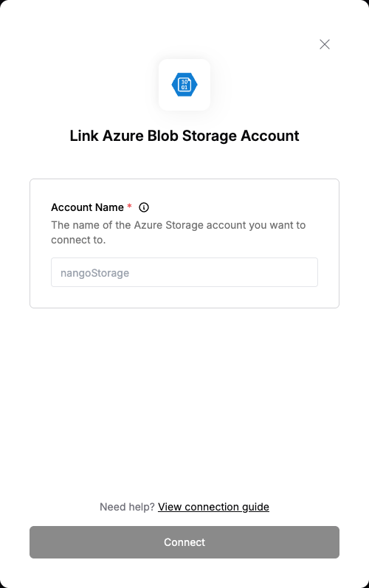The image size is (369, 588).
Task: Click the words connect to. in the description
Action: pyautogui.click(x=78, y=240)
